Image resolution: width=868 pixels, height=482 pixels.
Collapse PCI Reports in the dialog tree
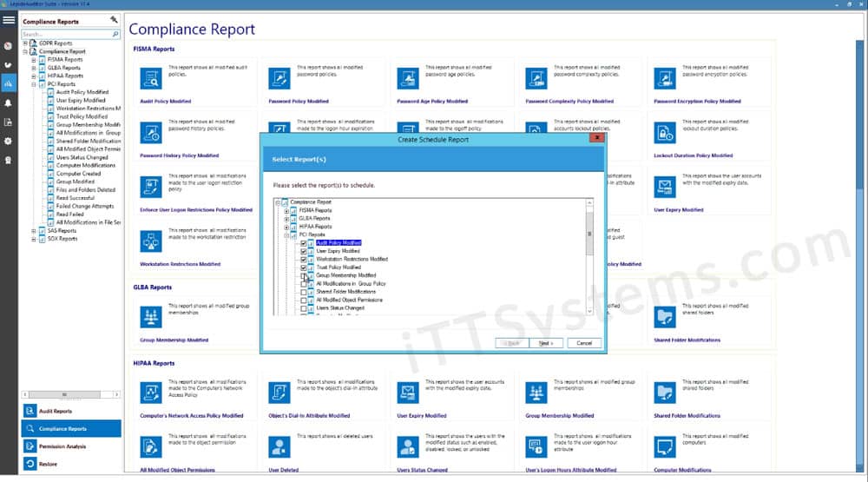pos(286,235)
